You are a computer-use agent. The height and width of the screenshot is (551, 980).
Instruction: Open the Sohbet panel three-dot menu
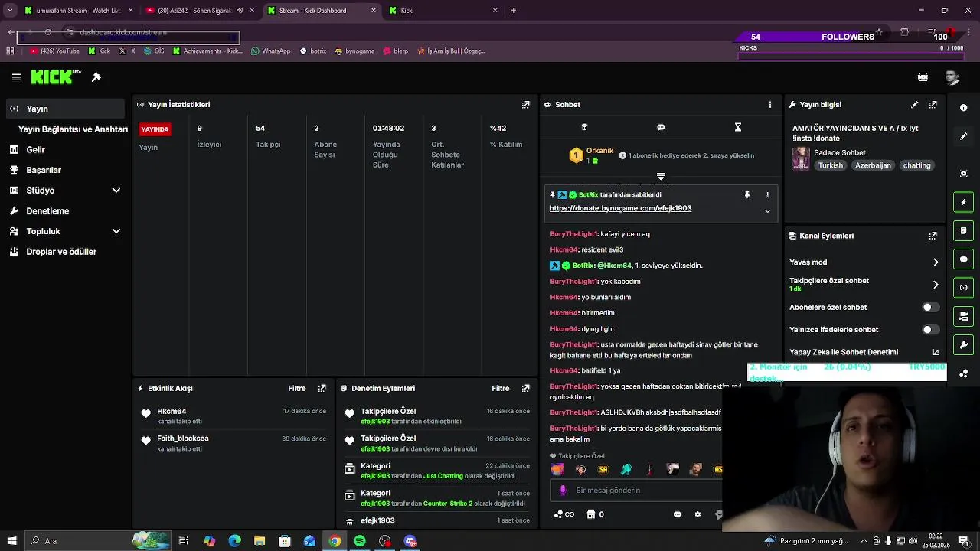pyautogui.click(x=770, y=105)
